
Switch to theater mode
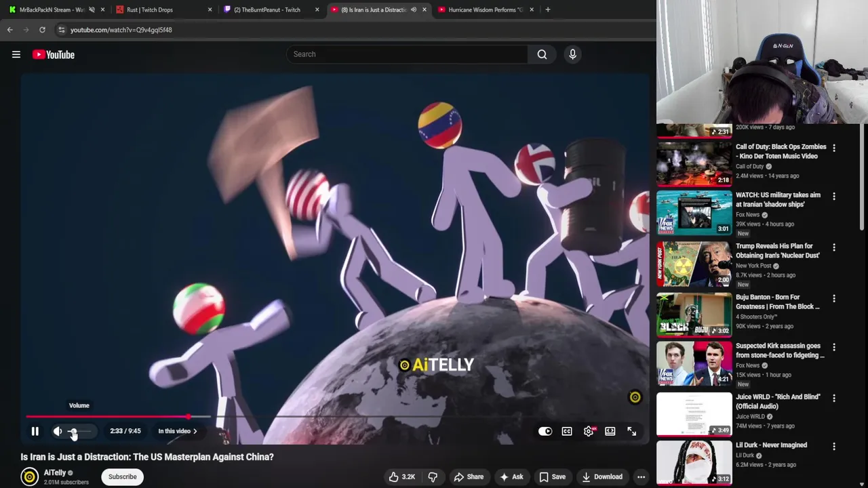coord(610,431)
